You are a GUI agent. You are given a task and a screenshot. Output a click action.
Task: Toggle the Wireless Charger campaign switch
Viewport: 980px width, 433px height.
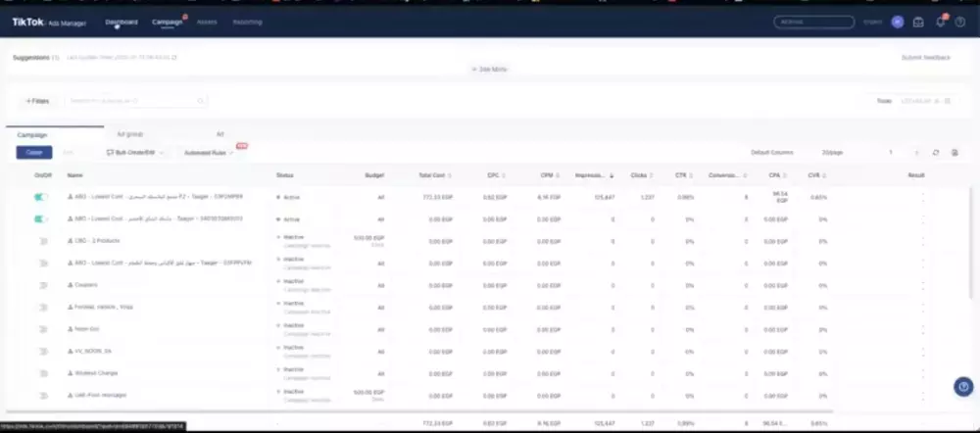42,373
